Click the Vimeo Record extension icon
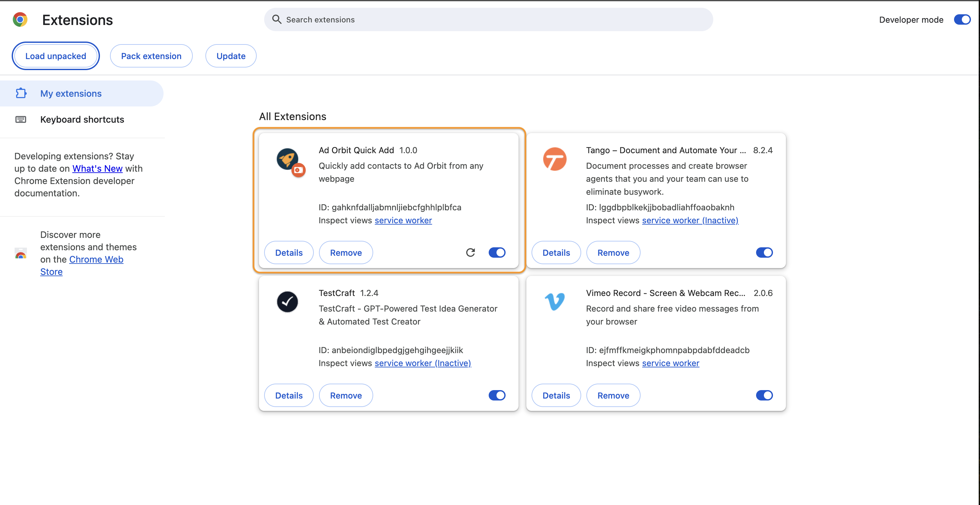This screenshot has width=980, height=505. click(555, 302)
